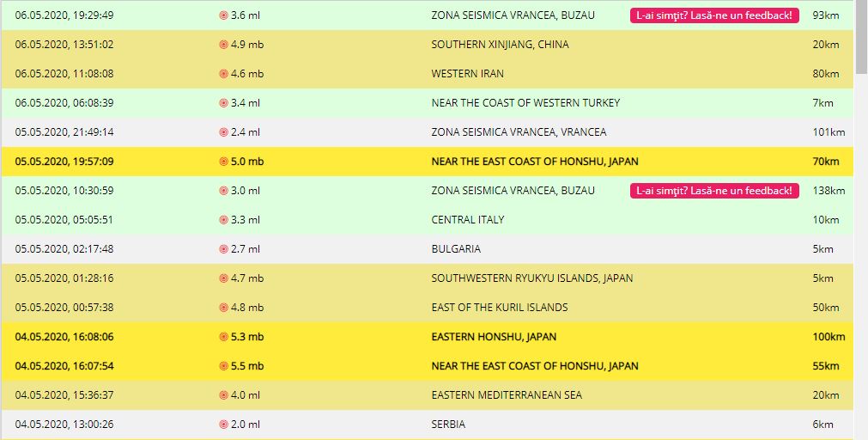This screenshot has width=868, height=440.
Task: Open the Southern Xinjiang, China earthquake entry
Action: (500, 45)
